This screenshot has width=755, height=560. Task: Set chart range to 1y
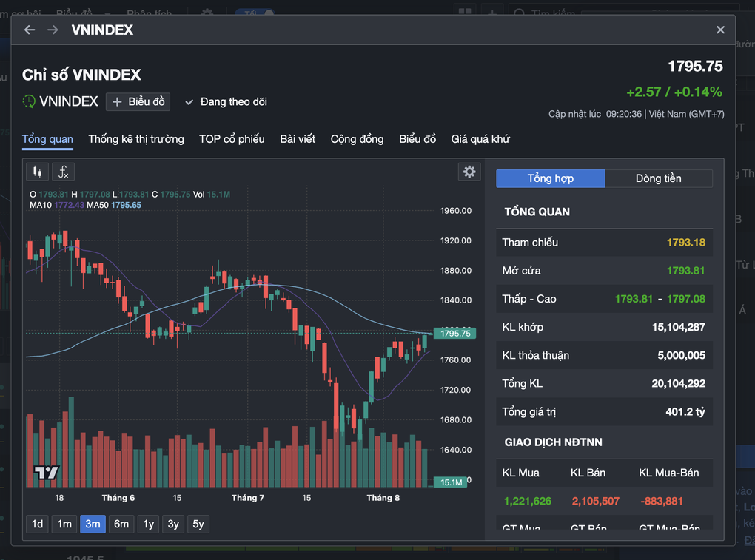[x=148, y=524]
